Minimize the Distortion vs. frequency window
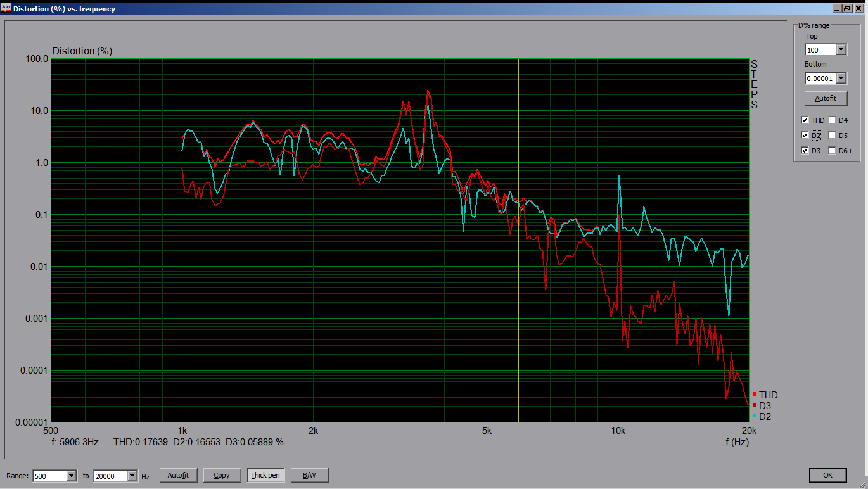The image size is (868, 489). (x=837, y=9)
